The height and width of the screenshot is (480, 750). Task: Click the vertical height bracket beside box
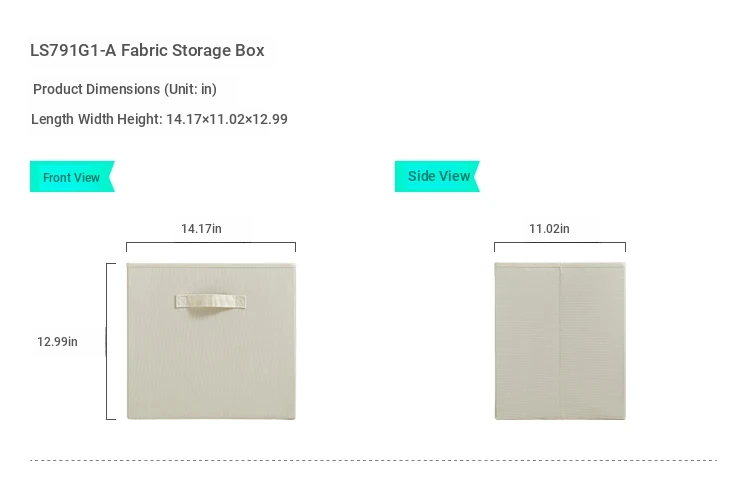pos(107,341)
